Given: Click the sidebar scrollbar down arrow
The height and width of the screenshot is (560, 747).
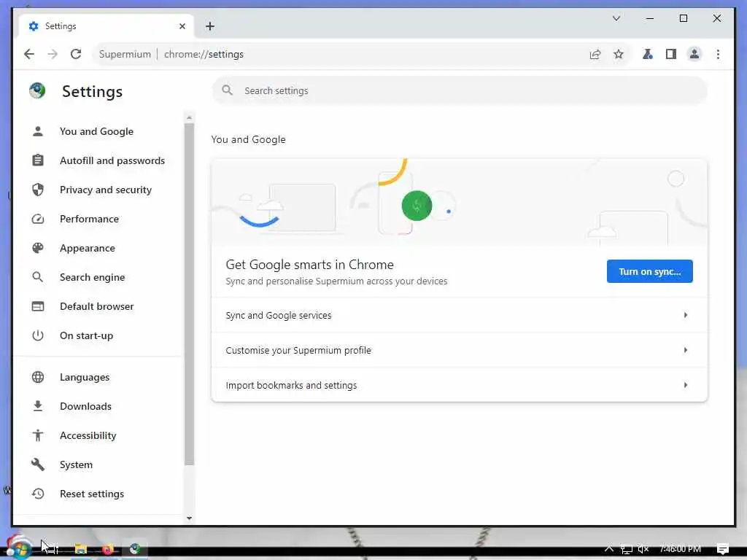Looking at the screenshot, I should coord(189,518).
